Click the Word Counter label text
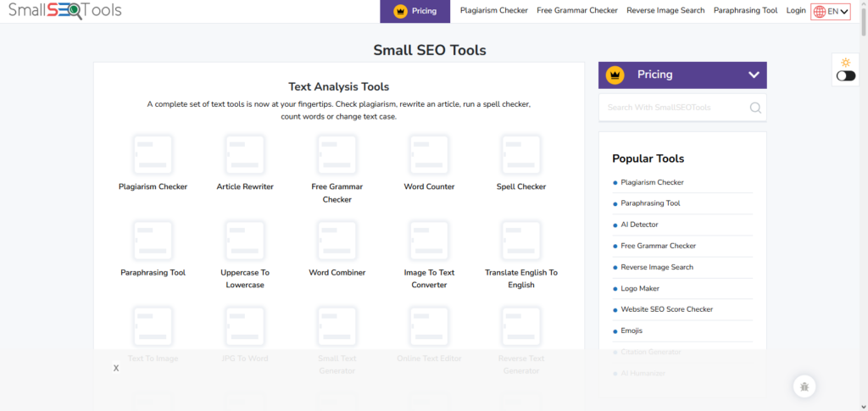 pyautogui.click(x=429, y=187)
